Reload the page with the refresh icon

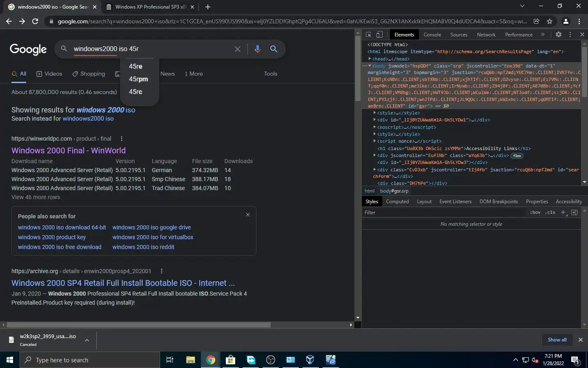point(35,21)
